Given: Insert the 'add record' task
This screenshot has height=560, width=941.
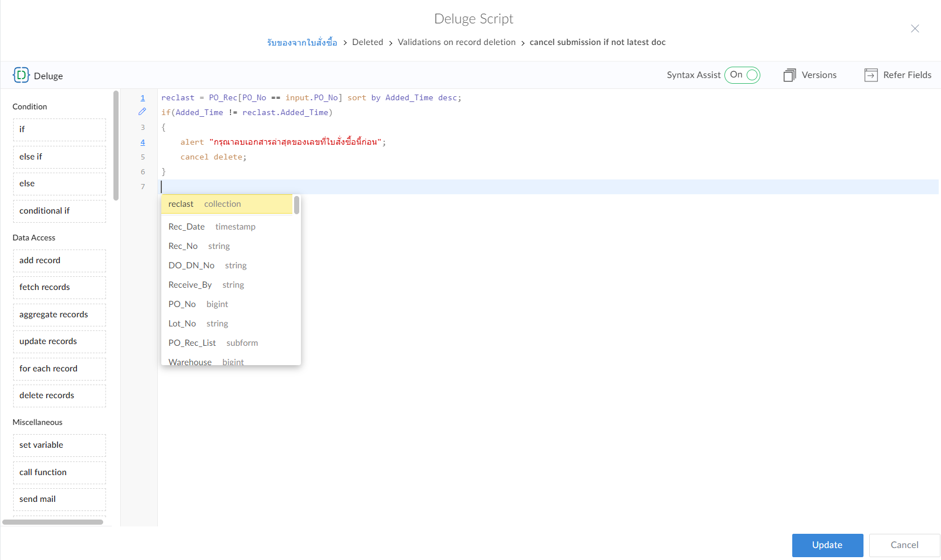Looking at the screenshot, I should tap(59, 260).
